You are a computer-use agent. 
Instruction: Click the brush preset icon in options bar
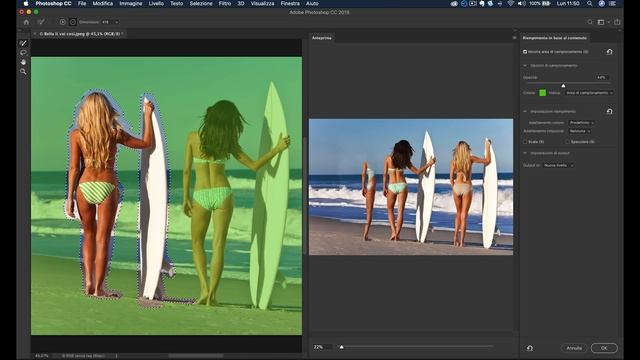click(41, 22)
